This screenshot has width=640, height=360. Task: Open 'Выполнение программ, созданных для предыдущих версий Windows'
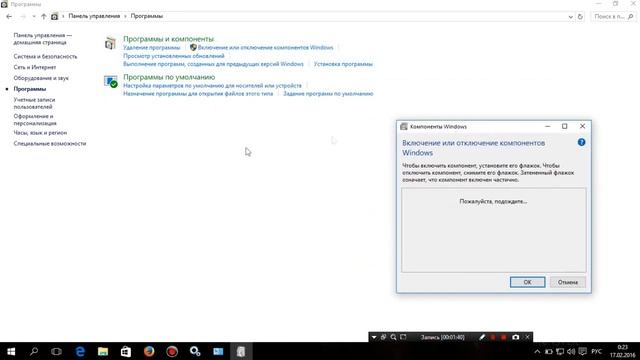tap(213, 64)
